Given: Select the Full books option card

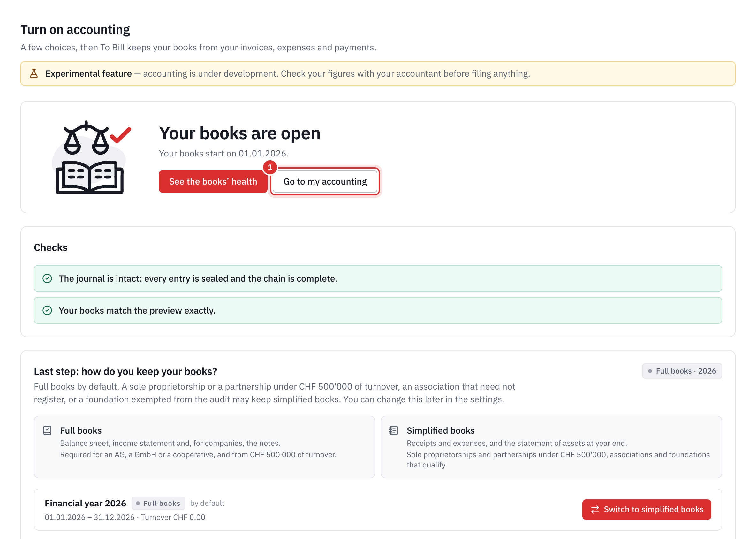Looking at the screenshot, I should click(204, 447).
